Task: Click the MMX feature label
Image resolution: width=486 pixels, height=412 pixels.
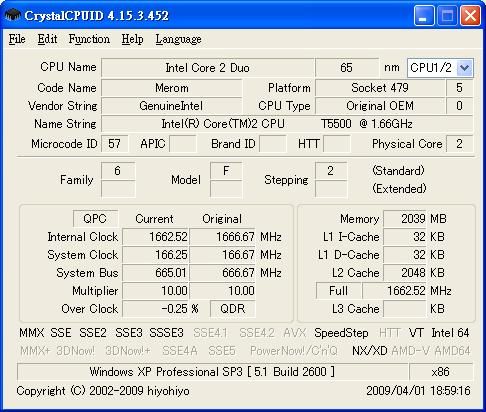Action: [32, 333]
